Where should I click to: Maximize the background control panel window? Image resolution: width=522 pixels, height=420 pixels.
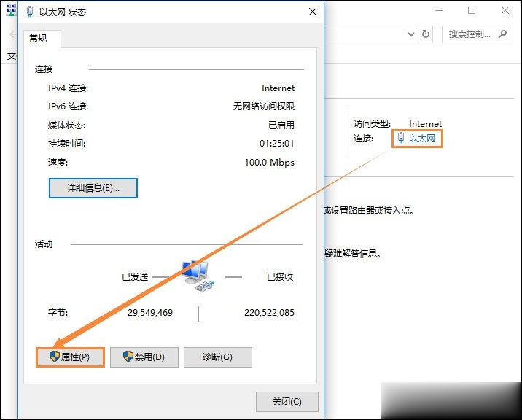472,11
